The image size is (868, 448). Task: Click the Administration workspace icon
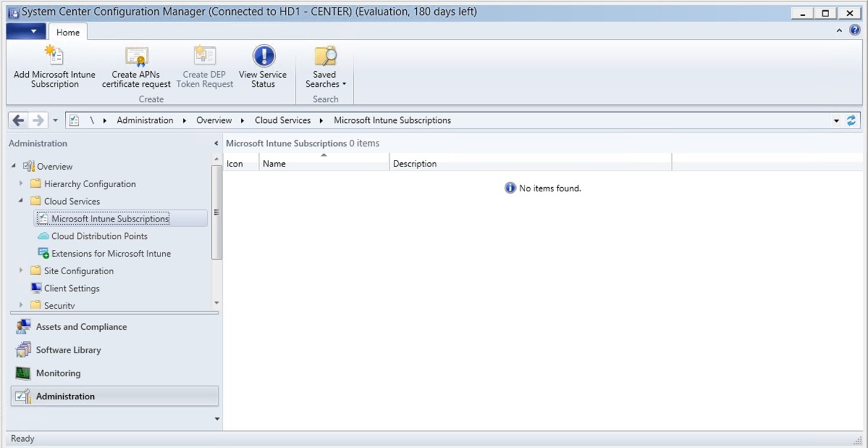(23, 396)
